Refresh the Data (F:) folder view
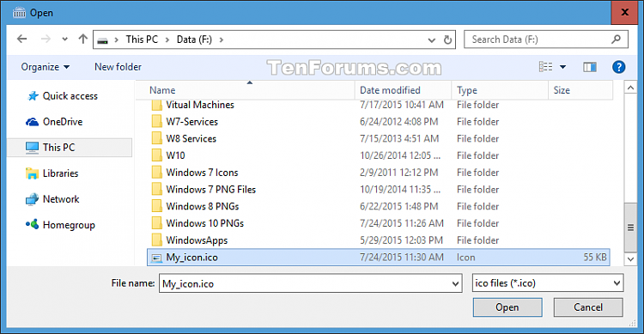This screenshot has height=334, width=644. click(447, 39)
